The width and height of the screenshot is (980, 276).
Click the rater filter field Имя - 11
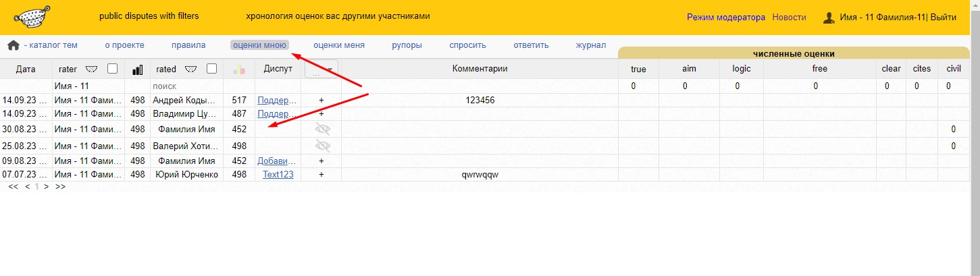88,86
